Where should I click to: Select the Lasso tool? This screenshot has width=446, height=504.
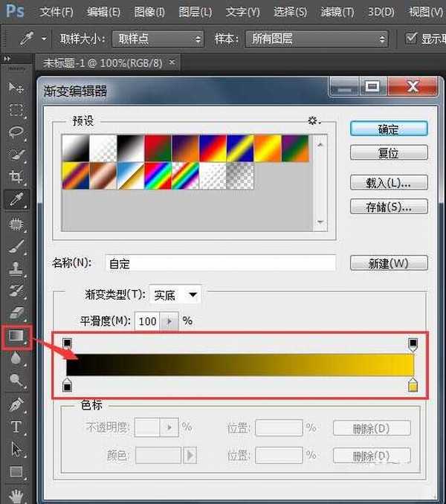[16, 132]
